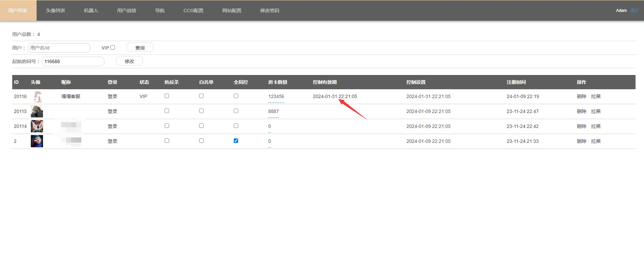Enable 防反杀 checkbox for user 20116
Image resolution: width=644 pixels, height=265 pixels.
(x=167, y=96)
